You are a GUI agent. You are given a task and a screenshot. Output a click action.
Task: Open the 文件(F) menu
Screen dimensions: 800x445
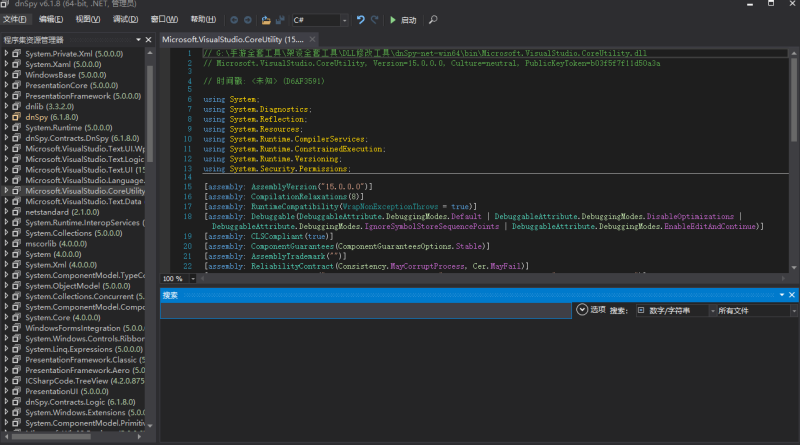[x=14, y=19]
